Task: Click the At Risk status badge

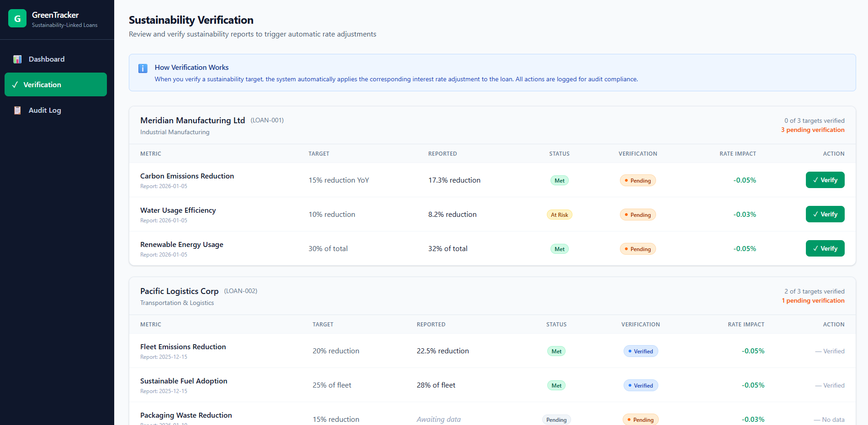Action: [559, 215]
